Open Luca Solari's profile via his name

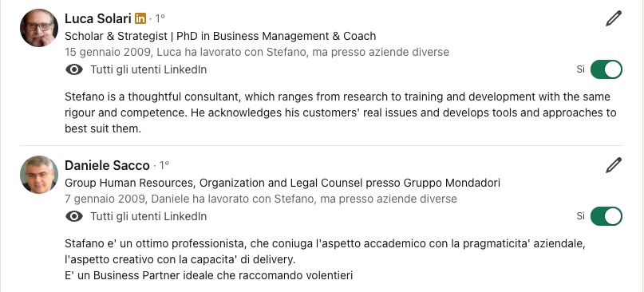point(97,18)
